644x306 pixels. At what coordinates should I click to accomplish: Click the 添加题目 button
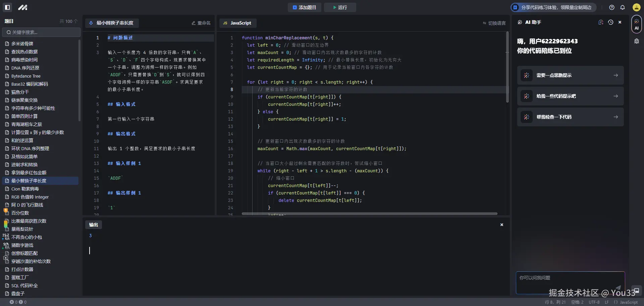tap(304, 7)
